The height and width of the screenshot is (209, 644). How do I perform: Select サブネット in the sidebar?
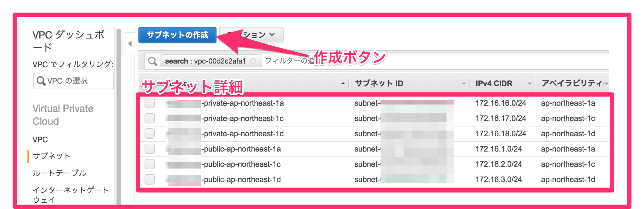(x=52, y=156)
